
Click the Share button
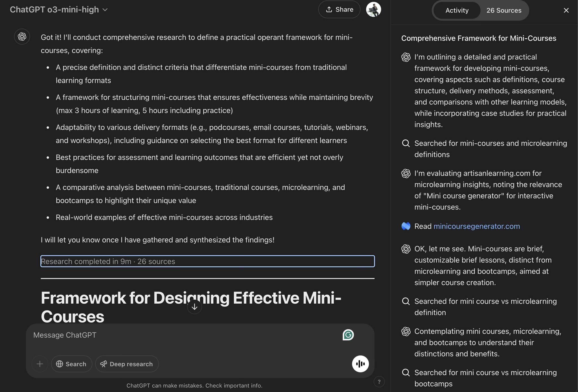pos(339,9)
